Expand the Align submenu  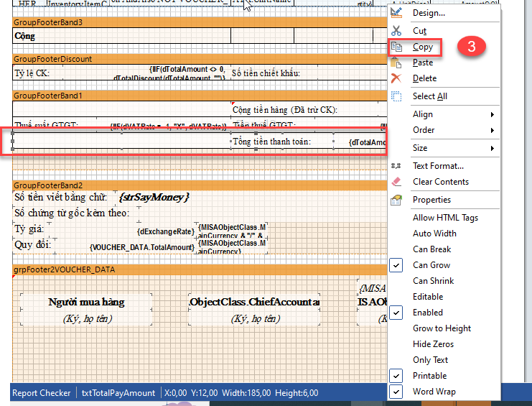(452, 114)
